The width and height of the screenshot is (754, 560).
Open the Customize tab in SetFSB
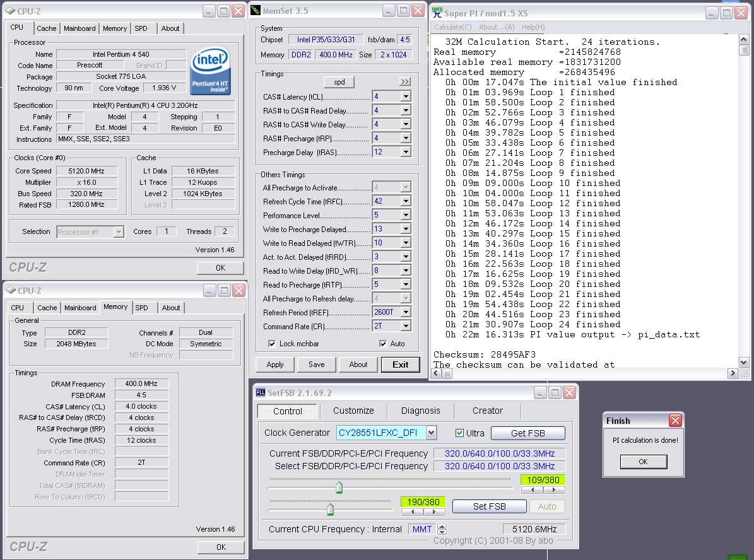(353, 411)
